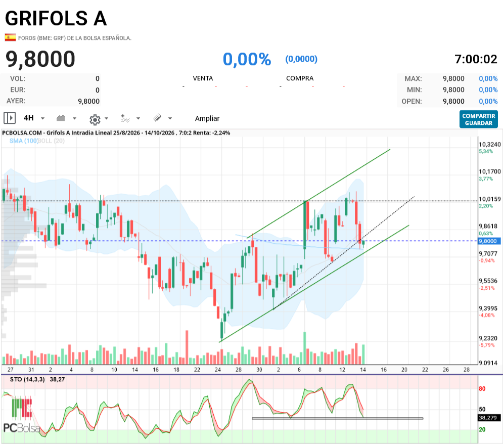504x444 pixels.
Task: Select the pencil drawing tool icon
Action: pyautogui.click(x=158, y=118)
